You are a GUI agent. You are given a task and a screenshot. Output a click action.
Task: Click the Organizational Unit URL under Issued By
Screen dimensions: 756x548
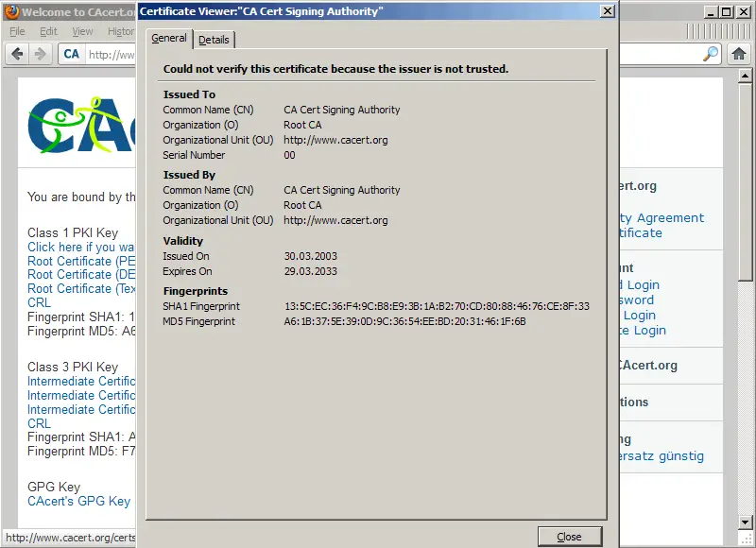click(335, 221)
